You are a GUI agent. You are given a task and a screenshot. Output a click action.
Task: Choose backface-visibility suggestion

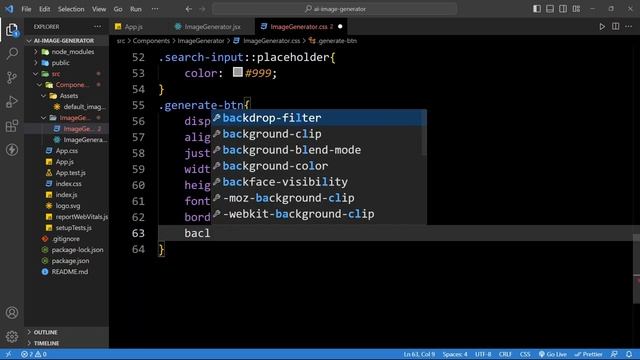(x=319, y=182)
